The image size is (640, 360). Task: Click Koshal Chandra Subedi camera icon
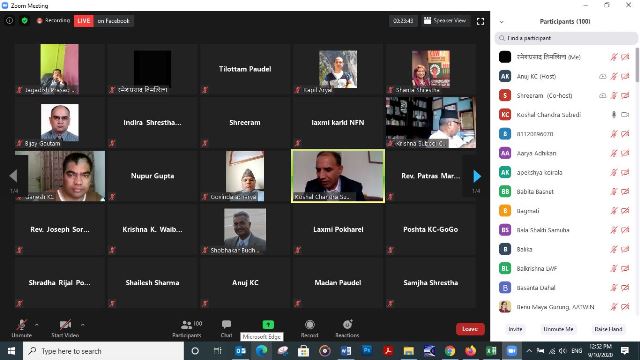625,115
